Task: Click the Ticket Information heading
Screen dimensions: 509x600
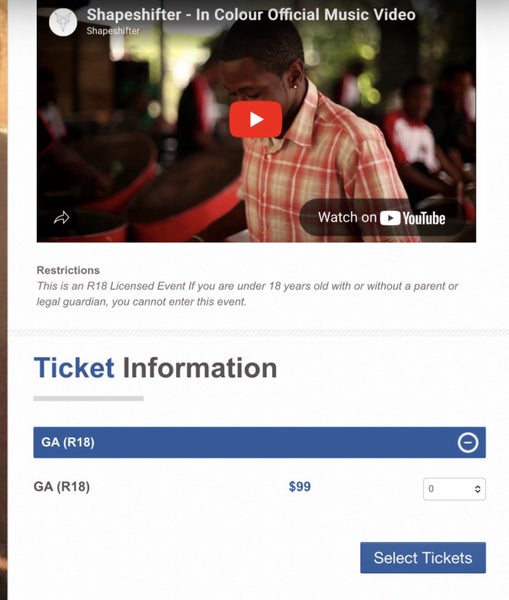Action: [155, 368]
